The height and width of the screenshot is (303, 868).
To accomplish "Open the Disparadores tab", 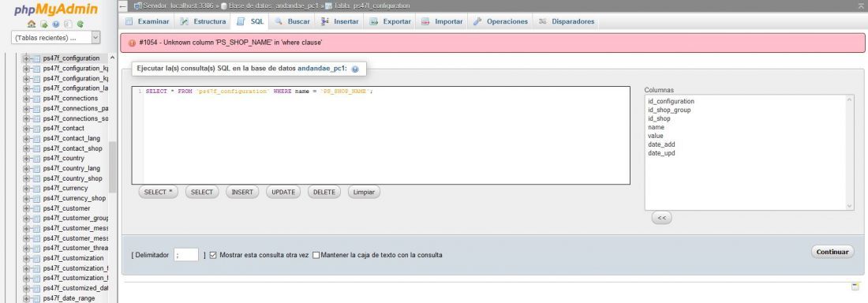I will click(x=567, y=21).
